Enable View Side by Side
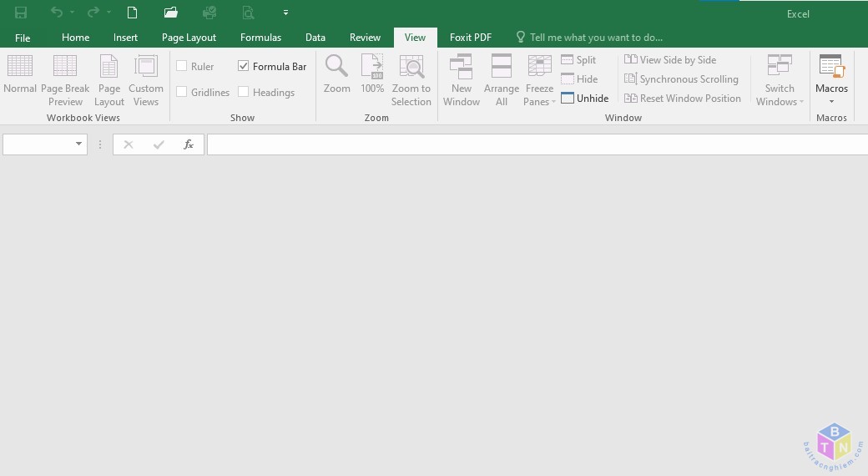The height and width of the screenshot is (476, 868). (x=670, y=60)
